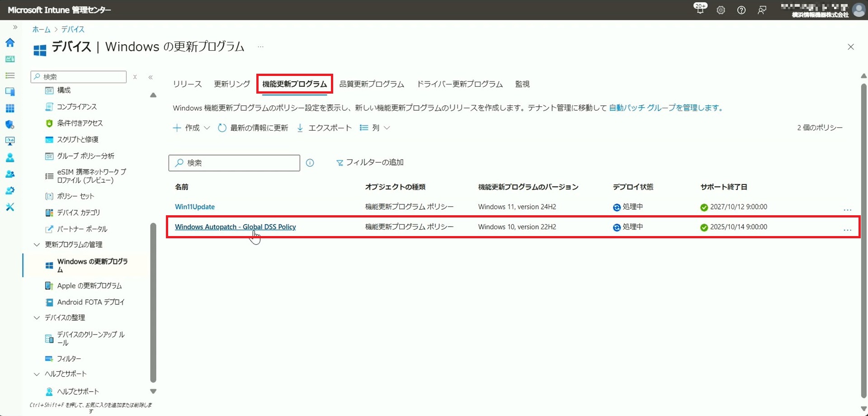Open the notifications bell icon
This screenshot has width=868, height=416.
click(700, 10)
